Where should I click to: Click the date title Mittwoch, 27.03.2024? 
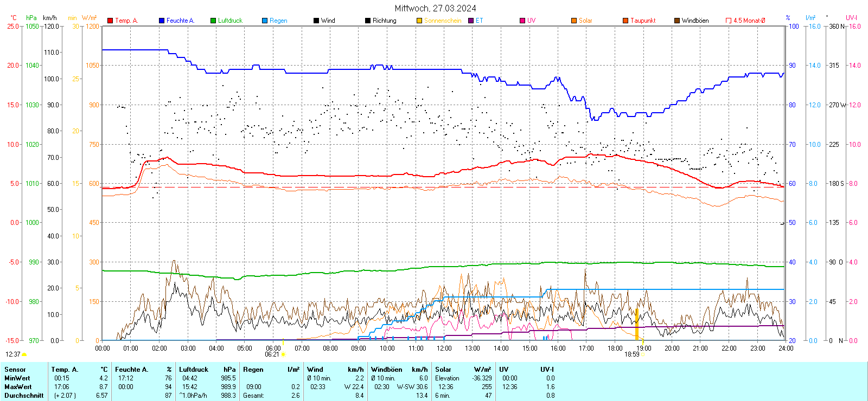(x=435, y=8)
